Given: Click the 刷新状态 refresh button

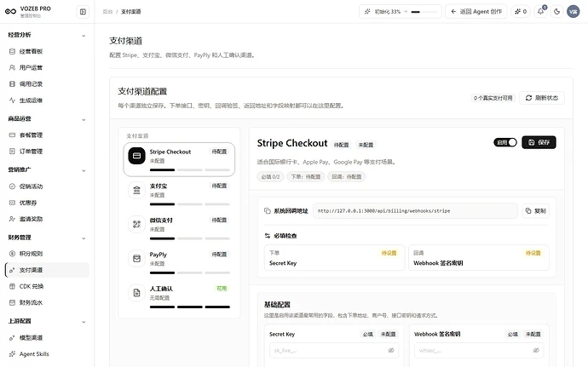Looking at the screenshot, I should click(x=542, y=98).
